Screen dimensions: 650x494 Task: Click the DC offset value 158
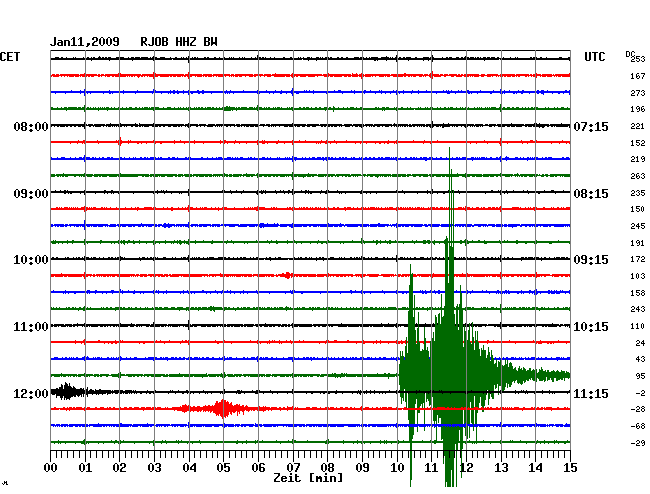coord(638,293)
